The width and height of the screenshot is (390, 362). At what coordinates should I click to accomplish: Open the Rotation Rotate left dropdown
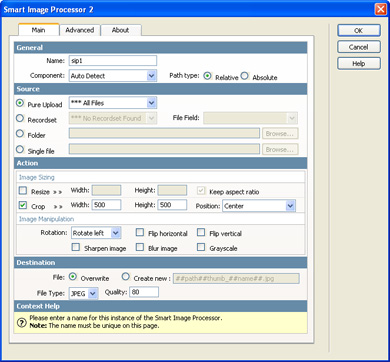(96, 233)
